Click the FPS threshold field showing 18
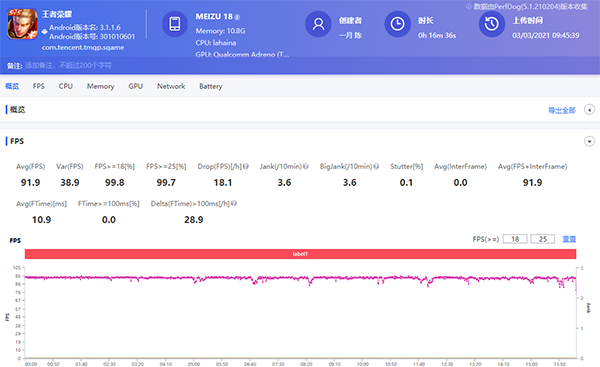Viewport: 600px width, 367px height. click(x=515, y=239)
